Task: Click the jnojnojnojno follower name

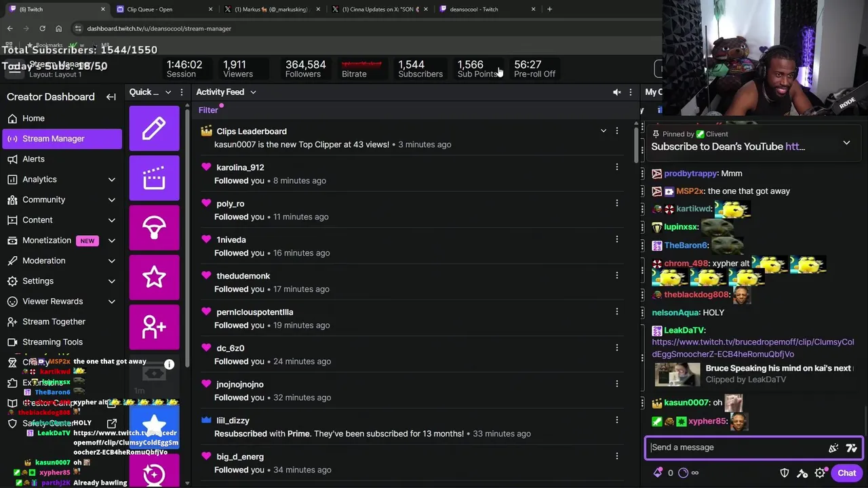Action: pyautogui.click(x=240, y=384)
